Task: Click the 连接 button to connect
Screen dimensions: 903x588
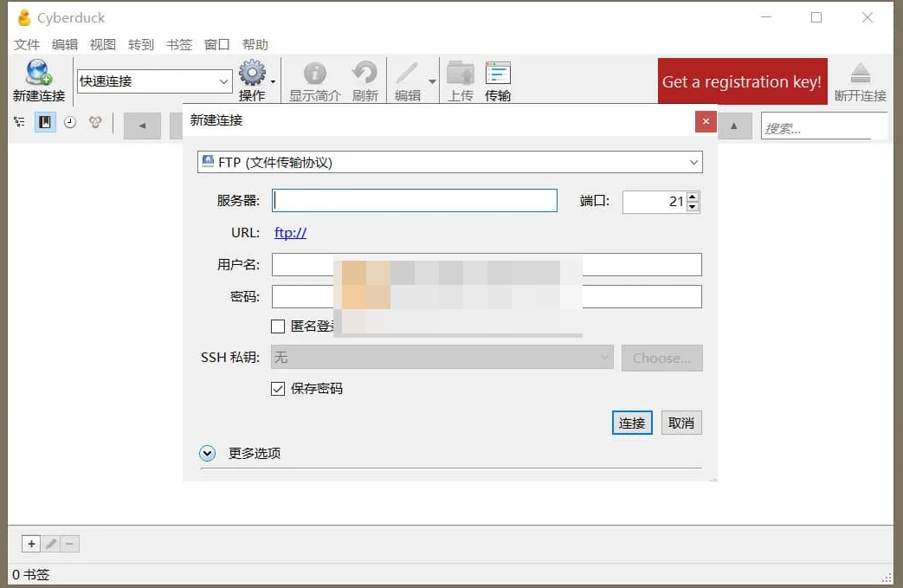Action: click(631, 423)
